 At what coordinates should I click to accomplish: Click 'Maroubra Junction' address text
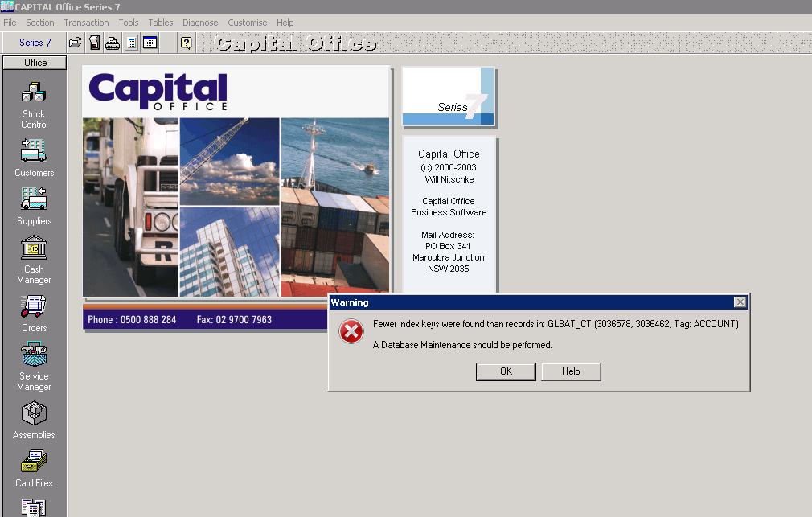click(449, 257)
